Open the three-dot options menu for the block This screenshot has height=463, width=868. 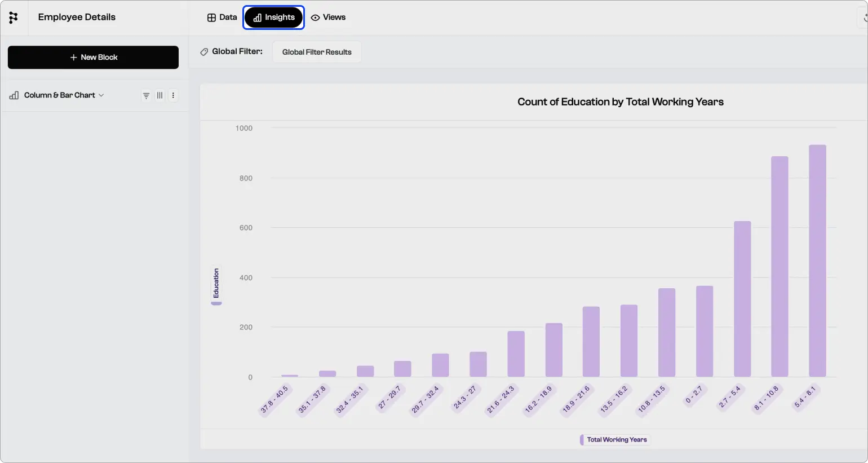coord(173,95)
